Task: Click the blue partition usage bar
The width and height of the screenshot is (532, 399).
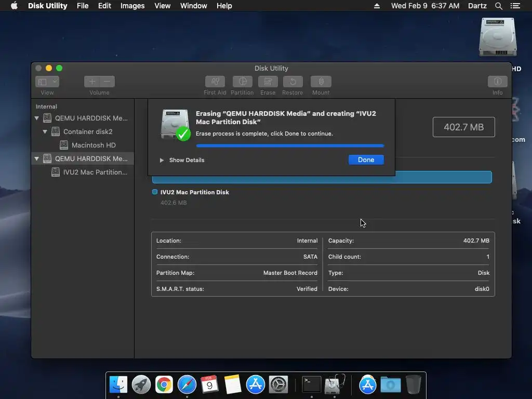Action: tap(322, 177)
